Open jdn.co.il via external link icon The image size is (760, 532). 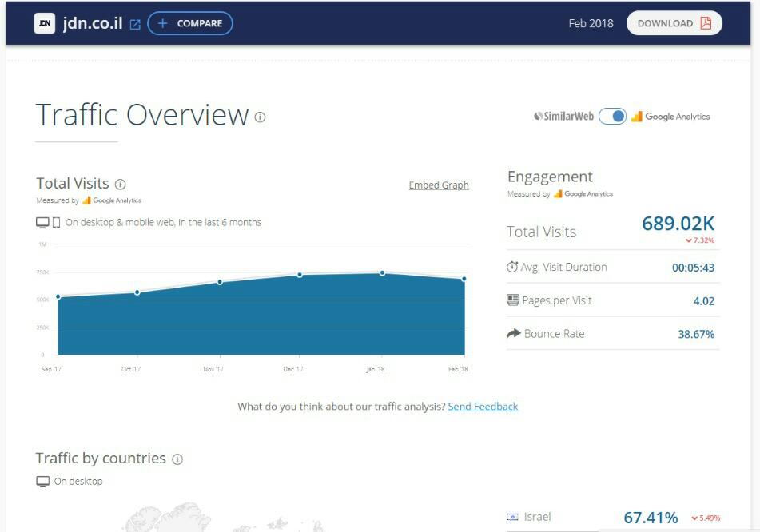135,24
